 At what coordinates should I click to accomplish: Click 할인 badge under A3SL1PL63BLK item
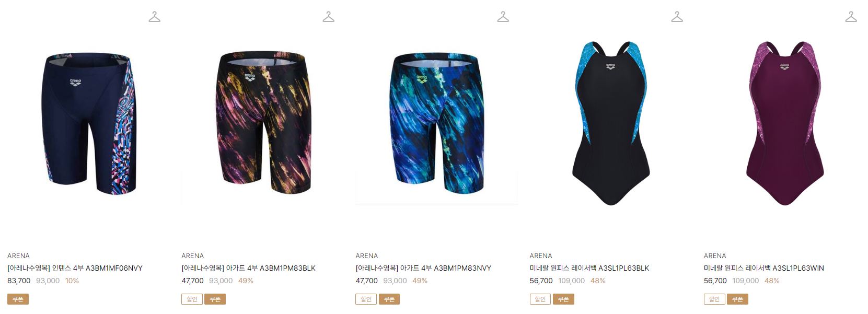[x=540, y=299]
